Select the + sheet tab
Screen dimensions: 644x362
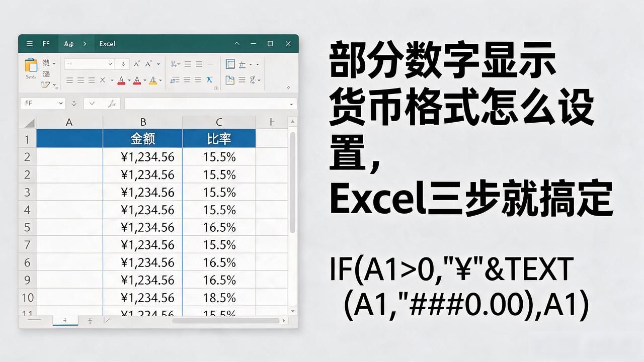click(x=65, y=320)
